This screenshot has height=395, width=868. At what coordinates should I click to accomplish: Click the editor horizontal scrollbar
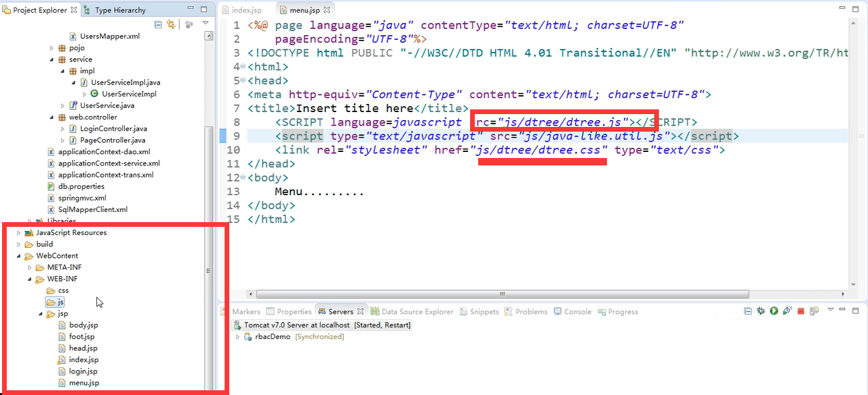[501, 294]
